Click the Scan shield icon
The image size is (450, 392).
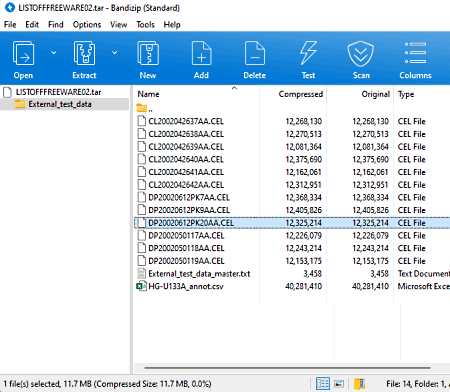tap(361, 53)
